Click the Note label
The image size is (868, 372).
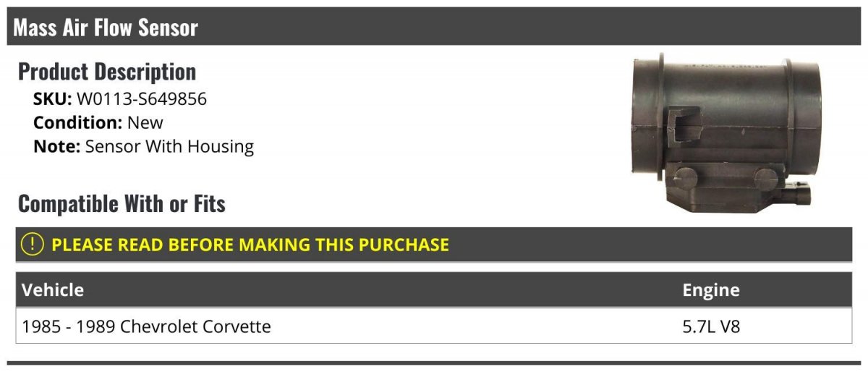pyautogui.click(x=57, y=146)
